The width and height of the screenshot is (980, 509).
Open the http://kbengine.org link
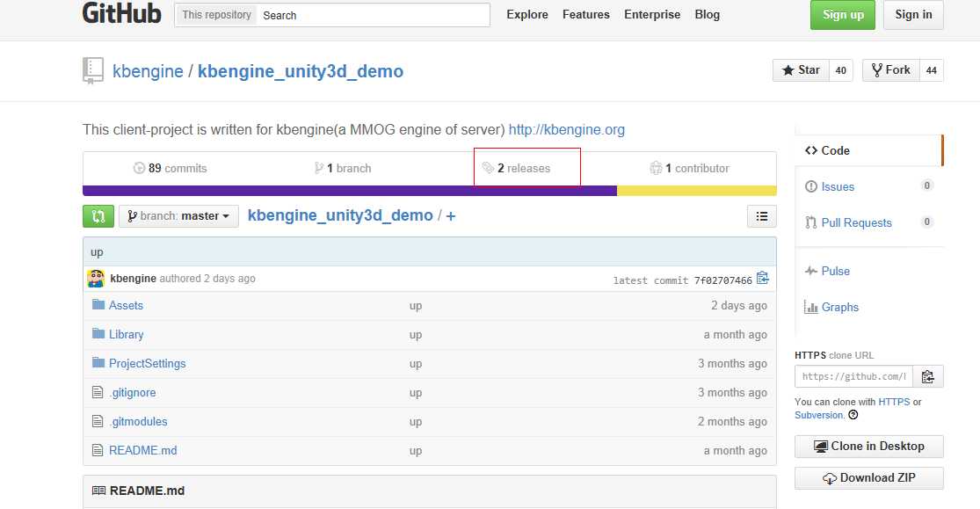(566, 129)
